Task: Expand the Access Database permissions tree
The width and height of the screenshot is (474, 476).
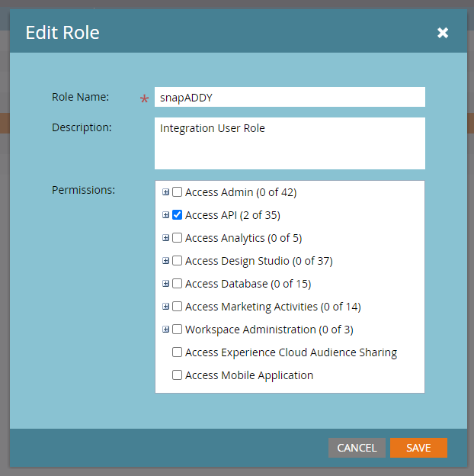Action: tap(165, 284)
